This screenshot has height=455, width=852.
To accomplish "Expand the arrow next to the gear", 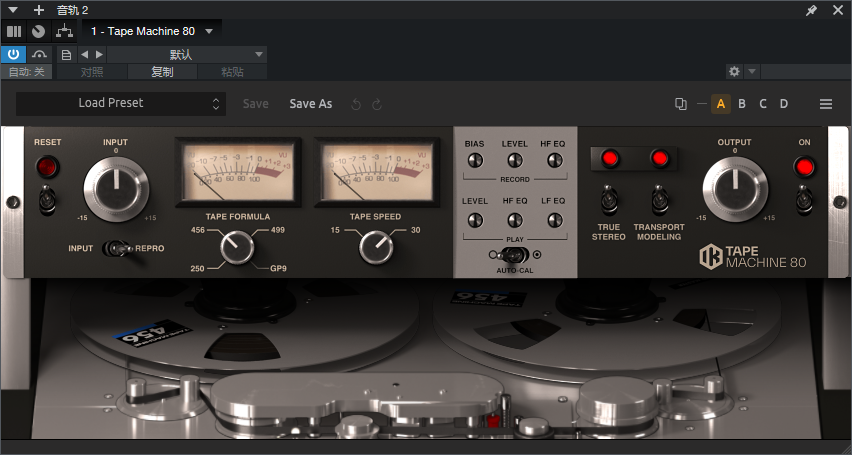I will point(751,71).
